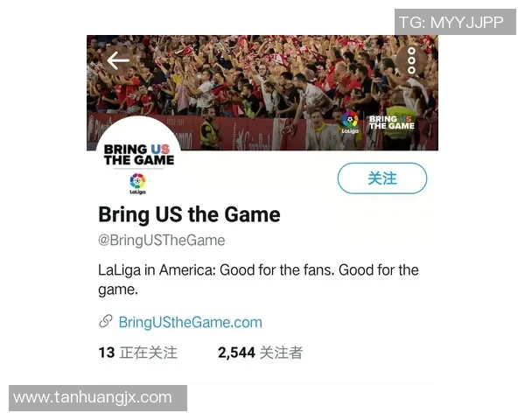View the 2,544 关注者 followers list

(x=260, y=353)
